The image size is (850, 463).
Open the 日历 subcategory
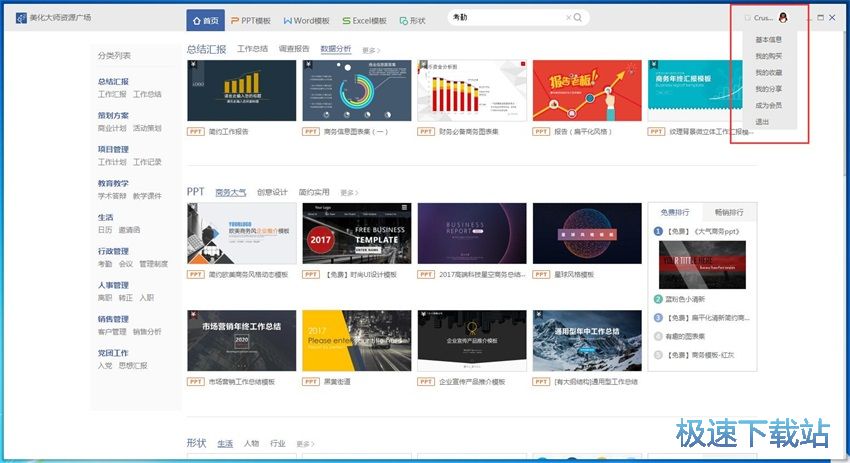(x=105, y=230)
